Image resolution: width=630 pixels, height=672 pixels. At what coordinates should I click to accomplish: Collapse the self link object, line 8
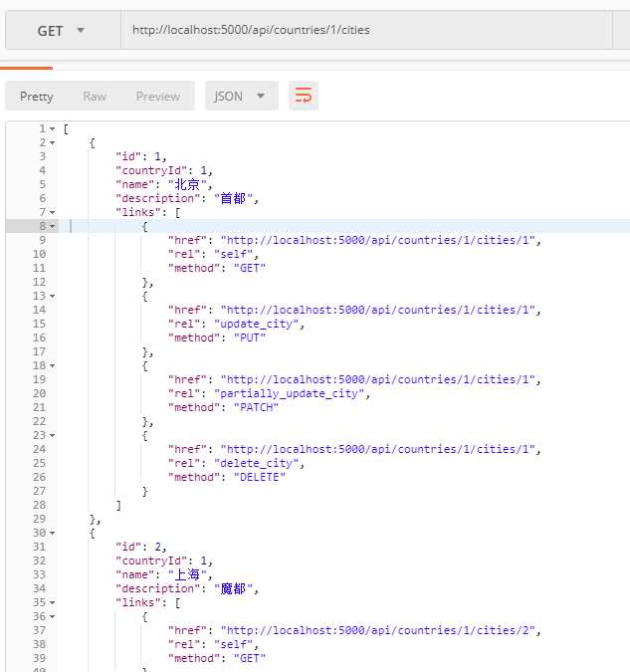[53, 226]
